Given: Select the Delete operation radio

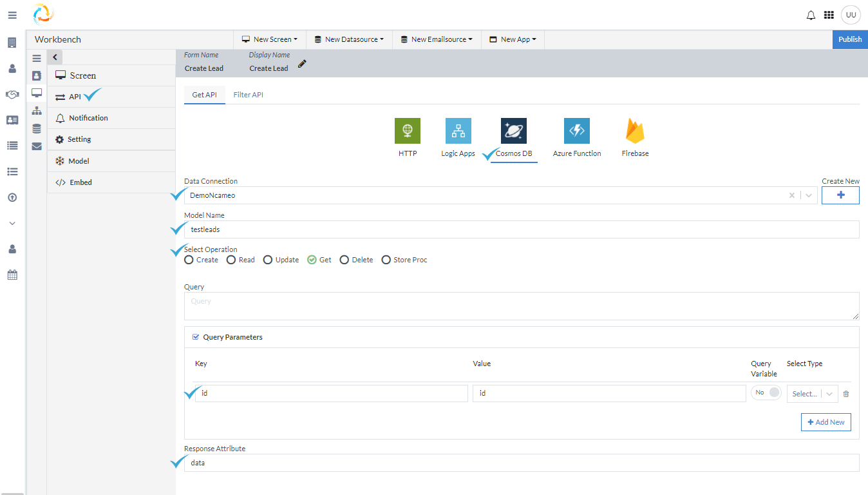Looking at the screenshot, I should point(344,260).
